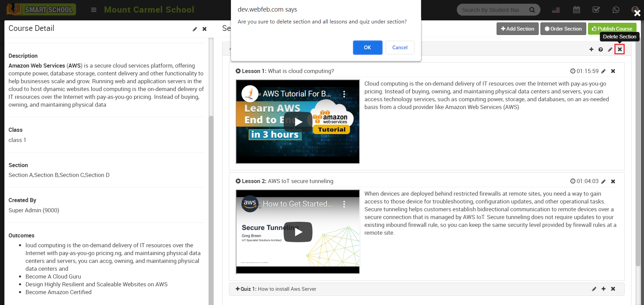Edit Lesson 1 with its pencil icon
This screenshot has height=305, width=644.
603,71
